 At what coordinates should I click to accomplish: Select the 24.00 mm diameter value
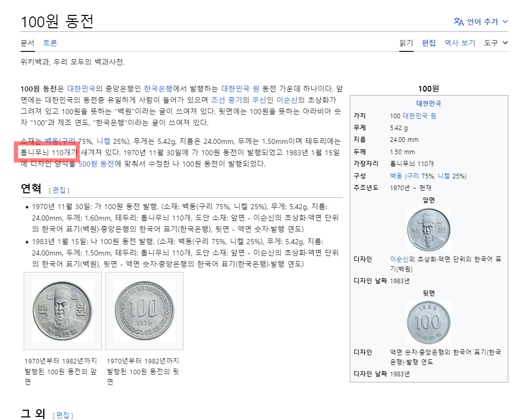[404, 140]
